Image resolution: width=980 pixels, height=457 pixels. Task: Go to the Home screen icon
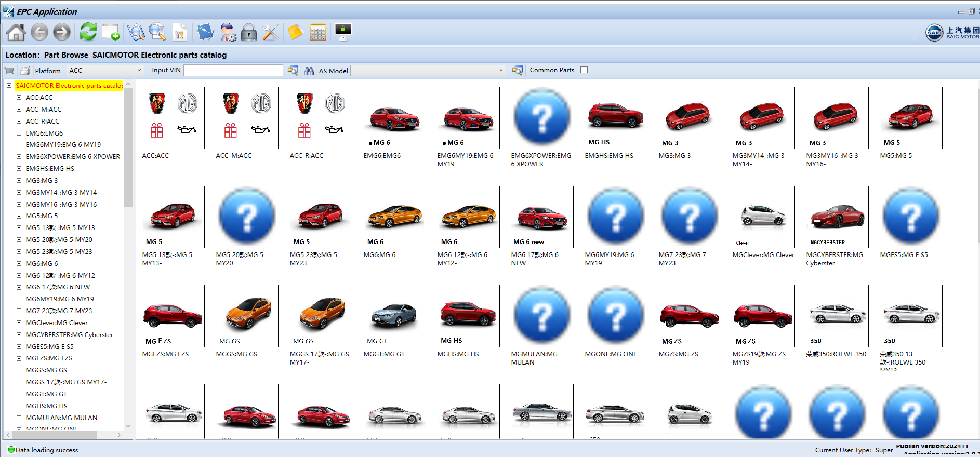click(16, 32)
